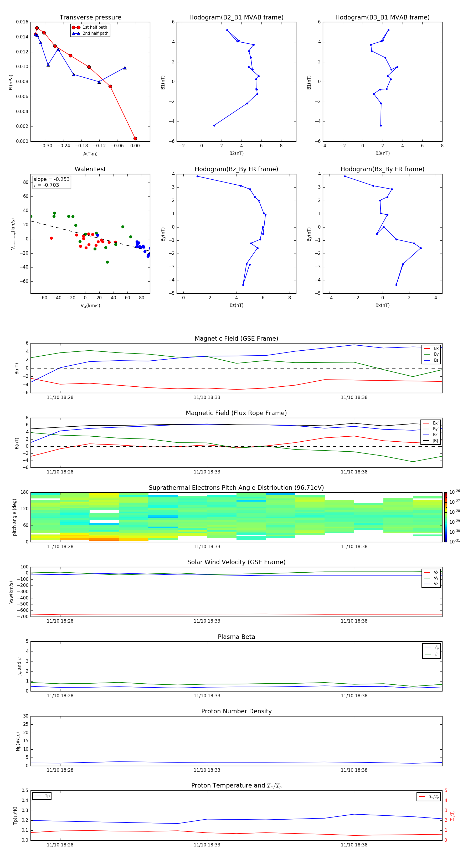Viewport: 473px width, 868px height.
Task: Click the first-half path endpoint marker at A=0.00
Action: pyautogui.click(x=135, y=139)
